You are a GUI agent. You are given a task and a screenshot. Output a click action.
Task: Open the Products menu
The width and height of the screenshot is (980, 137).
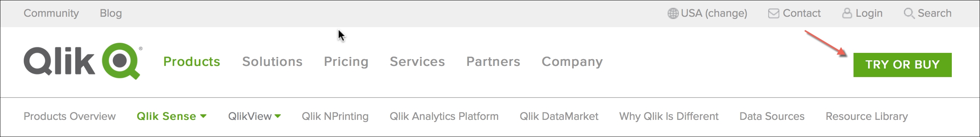[x=191, y=61]
